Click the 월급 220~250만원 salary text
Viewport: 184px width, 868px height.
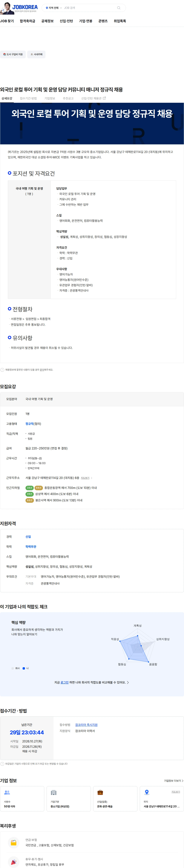pos(47,448)
